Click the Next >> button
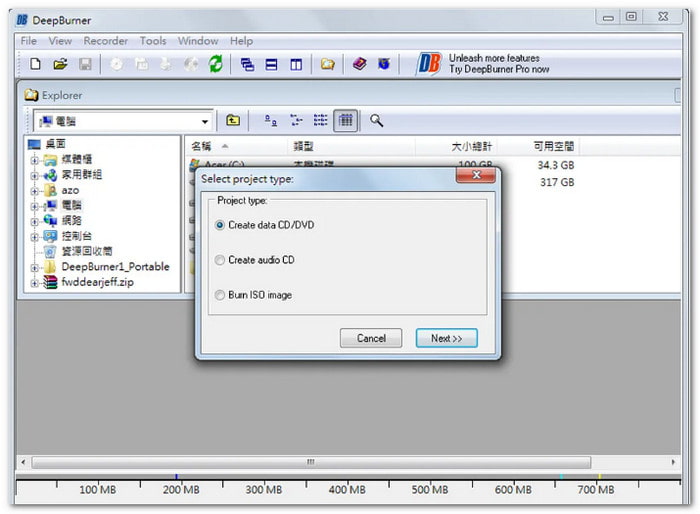This screenshot has height=514, width=700. click(446, 338)
